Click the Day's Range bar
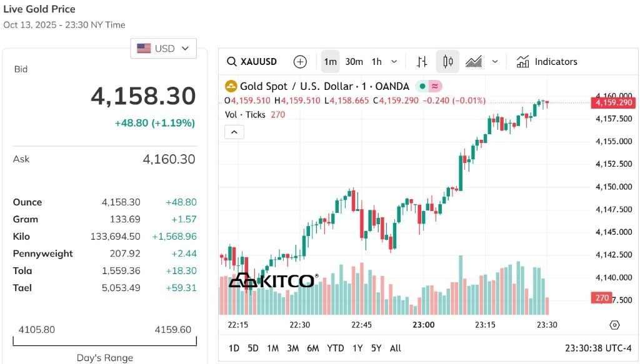 (104, 341)
